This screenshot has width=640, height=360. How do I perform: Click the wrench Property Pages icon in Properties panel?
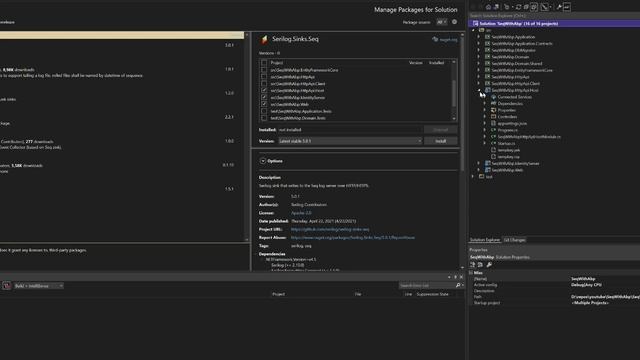click(x=489, y=265)
